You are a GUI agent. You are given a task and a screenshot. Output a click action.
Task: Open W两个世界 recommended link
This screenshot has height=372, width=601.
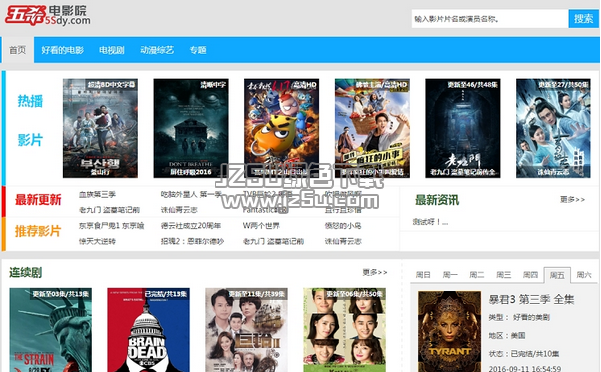point(261,226)
